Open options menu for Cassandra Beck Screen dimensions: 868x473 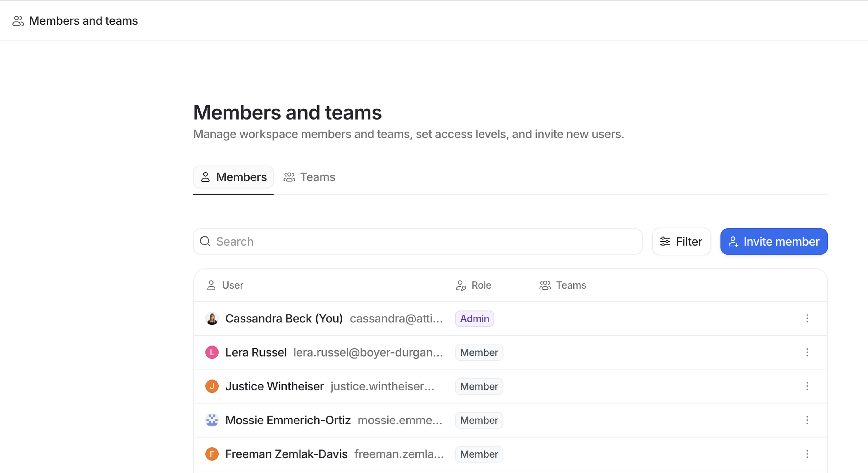click(x=807, y=319)
